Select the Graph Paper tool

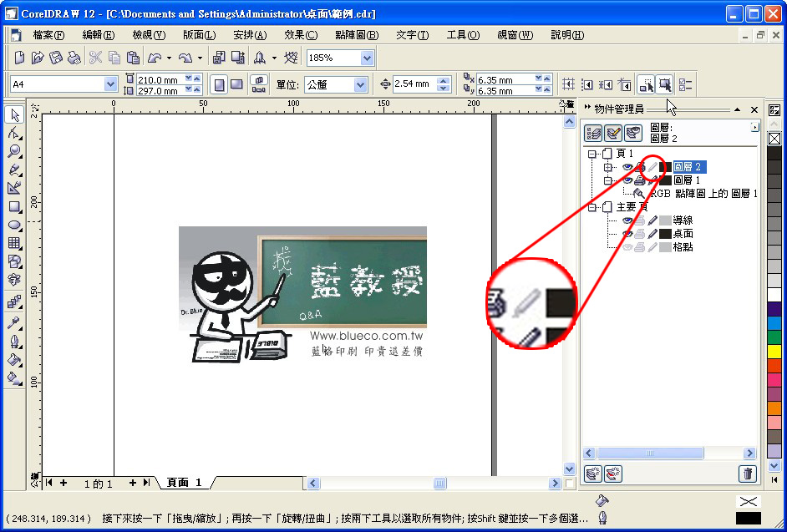(x=14, y=243)
